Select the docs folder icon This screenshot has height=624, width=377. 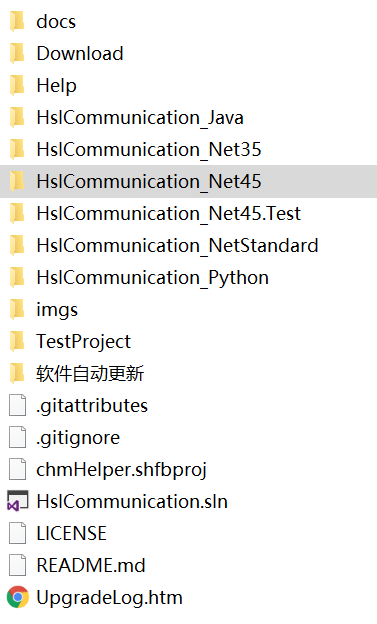[x=17, y=21]
